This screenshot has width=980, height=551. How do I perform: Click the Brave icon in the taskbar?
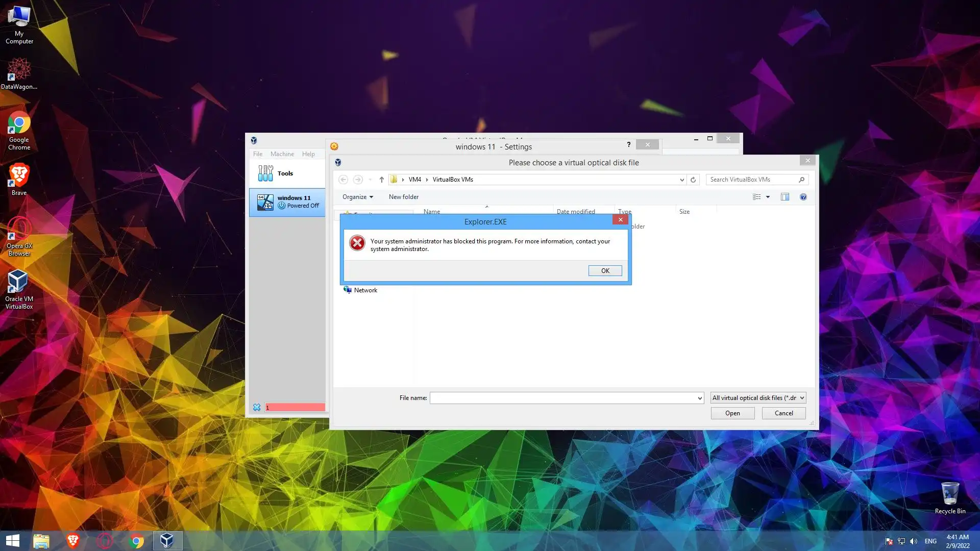[x=73, y=540]
